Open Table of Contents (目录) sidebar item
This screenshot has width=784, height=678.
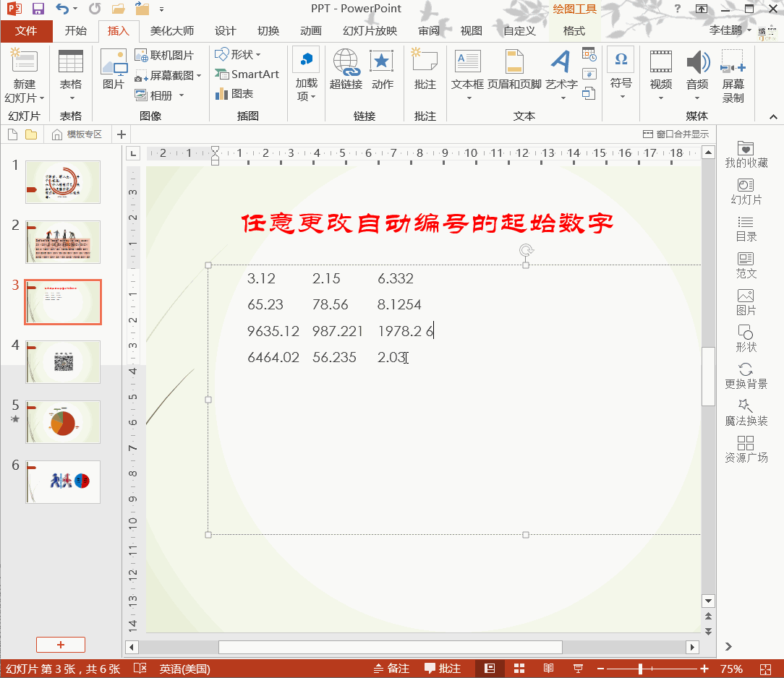746,229
